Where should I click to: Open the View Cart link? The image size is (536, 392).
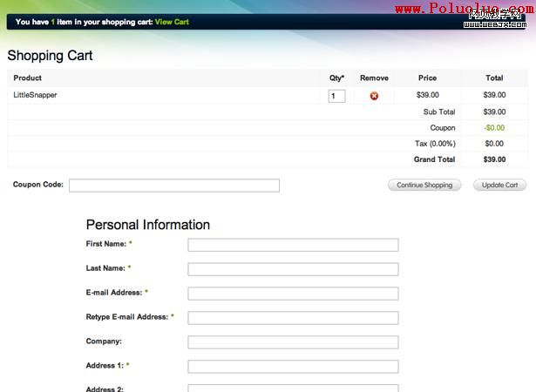tap(172, 22)
